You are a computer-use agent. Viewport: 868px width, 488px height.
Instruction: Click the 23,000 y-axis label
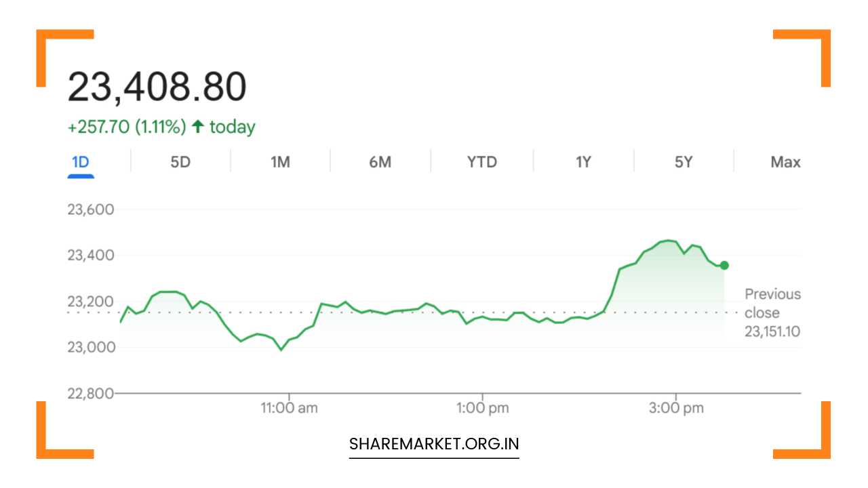(90, 347)
